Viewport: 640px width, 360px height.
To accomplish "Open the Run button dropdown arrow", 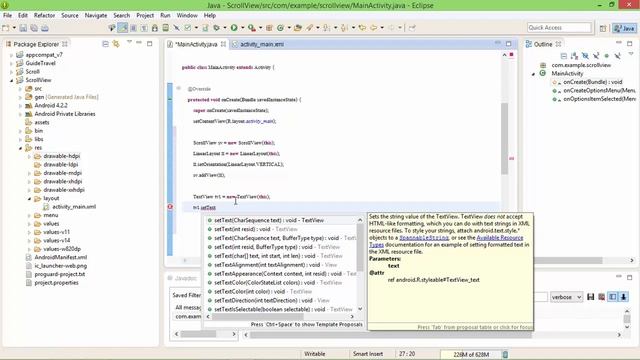I will click(242, 28).
